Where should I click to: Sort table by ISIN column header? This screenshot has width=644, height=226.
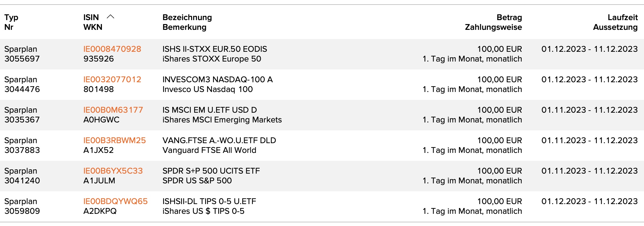pyautogui.click(x=91, y=17)
